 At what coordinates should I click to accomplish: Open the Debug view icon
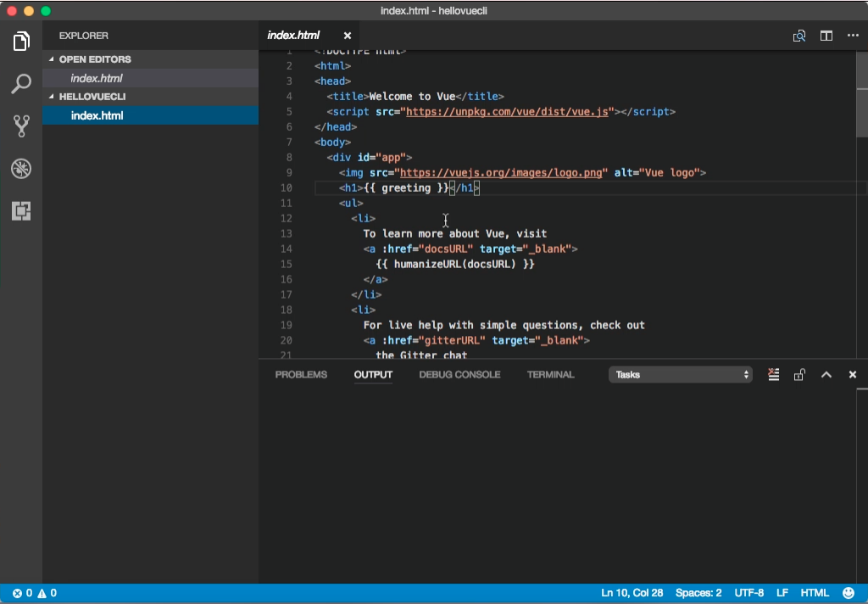click(21, 169)
